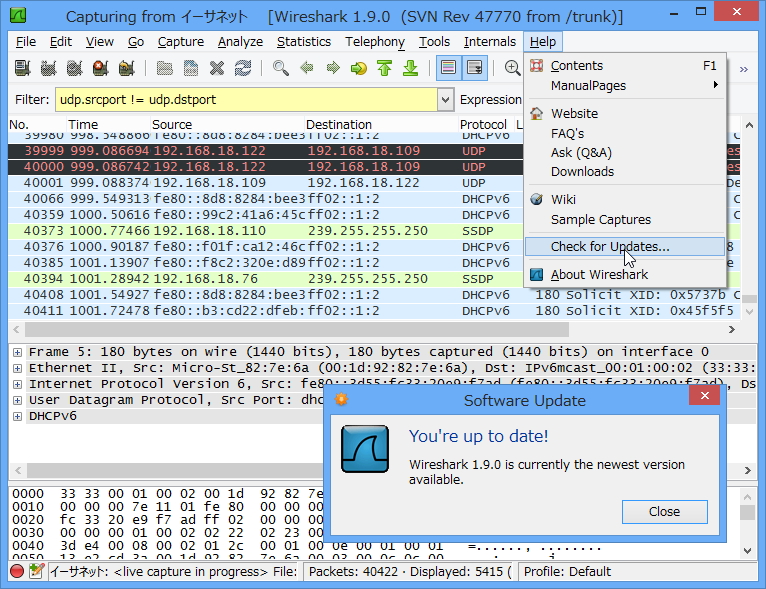Go forward in packet history
This screenshot has height=589, width=766.
click(333, 68)
